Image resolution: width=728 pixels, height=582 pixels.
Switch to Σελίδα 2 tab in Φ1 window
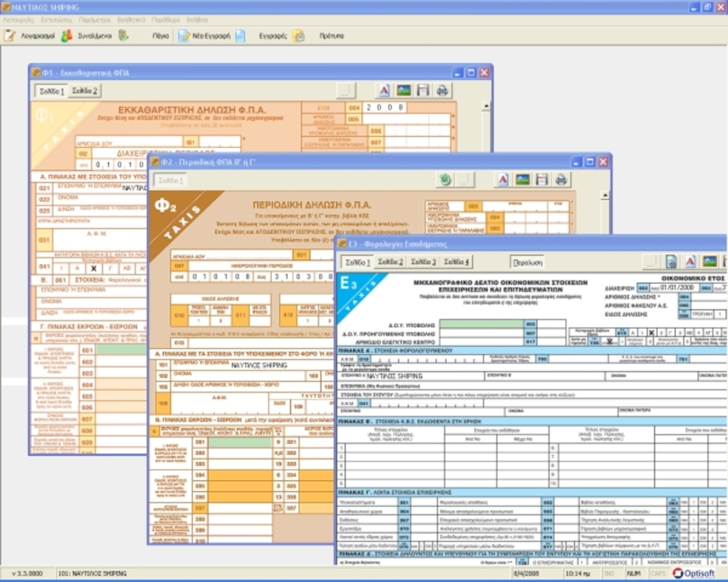tap(84, 91)
